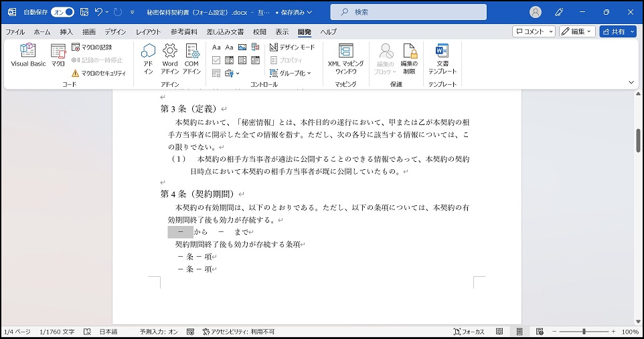The image size is (644, 339).
Task: Click accessibility status アクセシビリティ: 利用不可
Action: pos(238,332)
